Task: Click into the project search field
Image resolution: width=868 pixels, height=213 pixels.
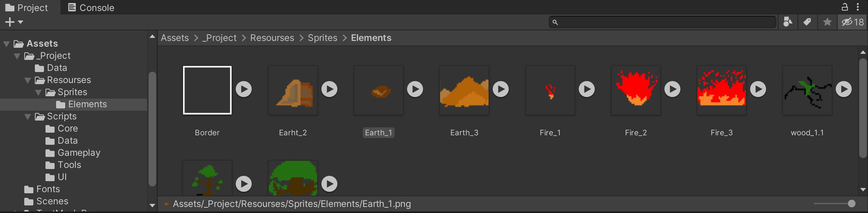Action: coord(662,22)
